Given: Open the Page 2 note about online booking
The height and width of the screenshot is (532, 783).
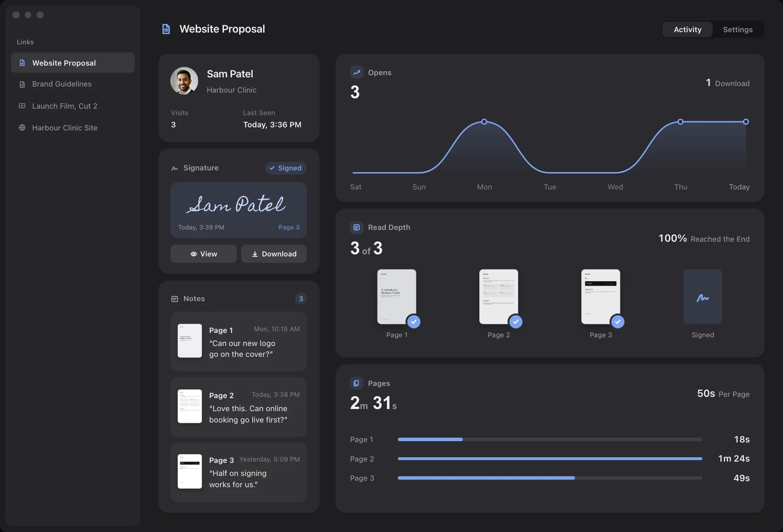Looking at the screenshot, I should pyautogui.click(x=238, y=407).
